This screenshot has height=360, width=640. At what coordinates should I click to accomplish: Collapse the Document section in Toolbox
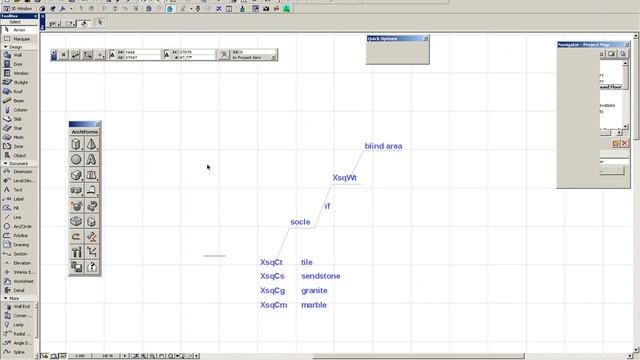[6, 163]
